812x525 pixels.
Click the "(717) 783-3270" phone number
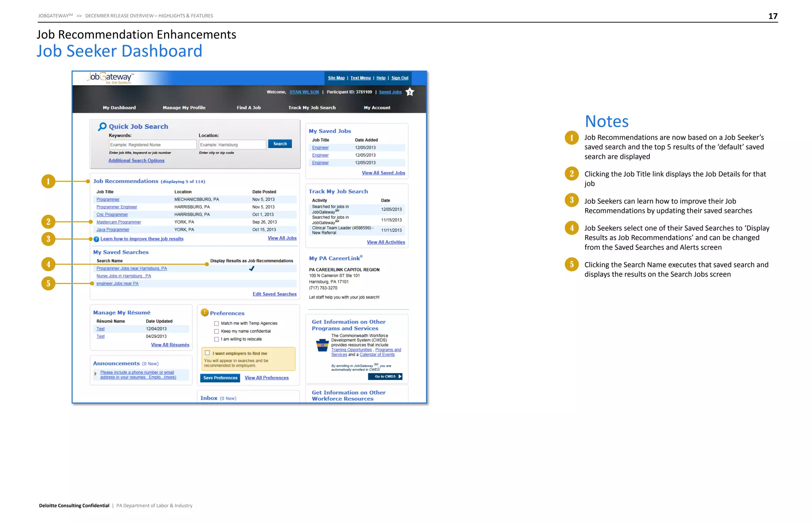click(323, 288)
